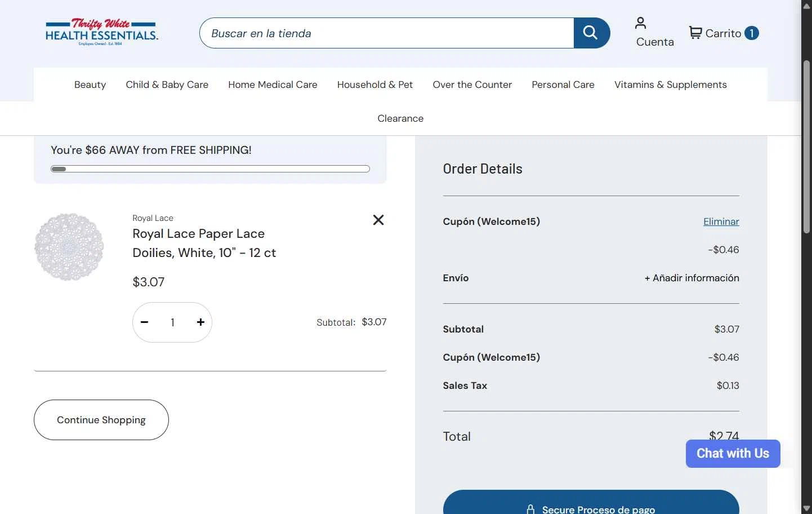The image size is (812, 514).
Task: Click the Total label
Action: 457,436
